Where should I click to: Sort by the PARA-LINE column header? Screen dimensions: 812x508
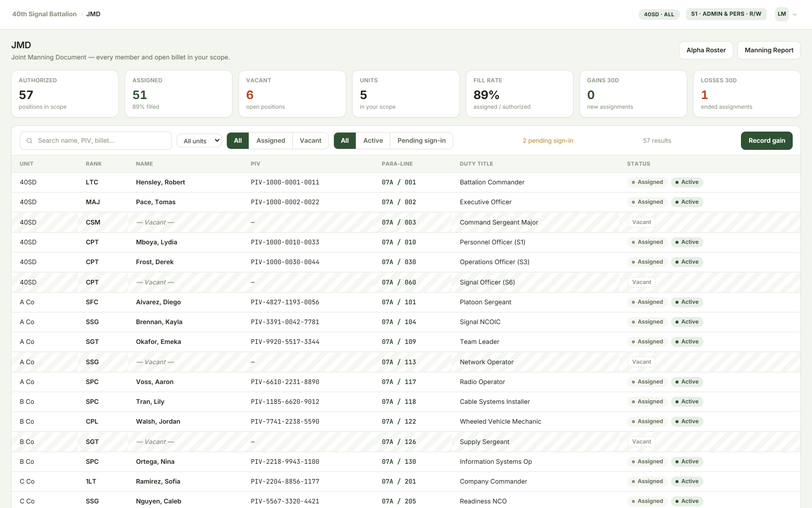click(x=397, y=164)
